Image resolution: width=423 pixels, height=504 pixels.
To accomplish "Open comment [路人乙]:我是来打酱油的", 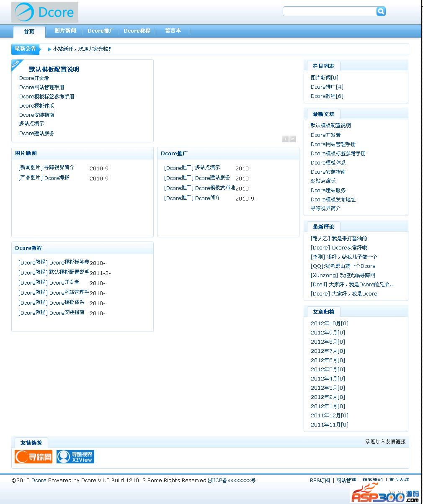I will (x=339, y=239).
